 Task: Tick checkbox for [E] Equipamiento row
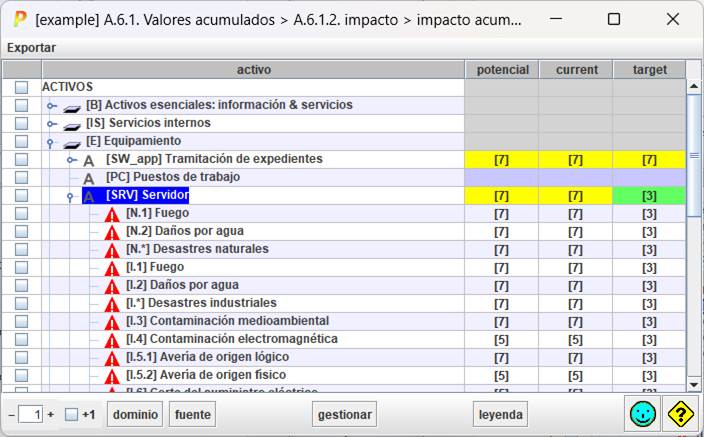coord(21,141)
